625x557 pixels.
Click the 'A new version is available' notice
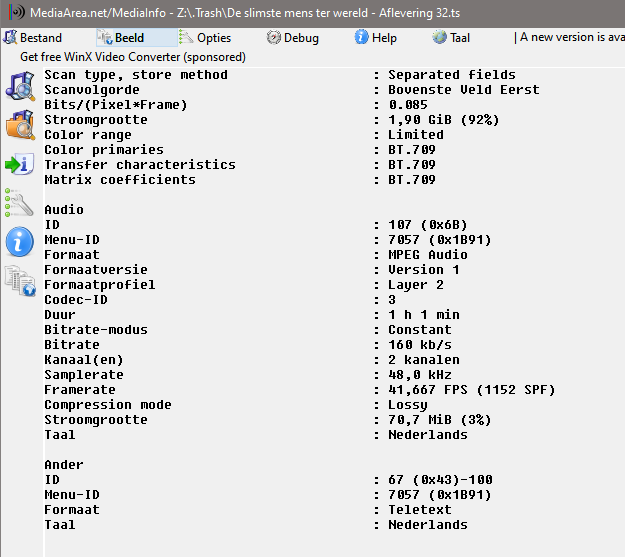tap(570, 37)
